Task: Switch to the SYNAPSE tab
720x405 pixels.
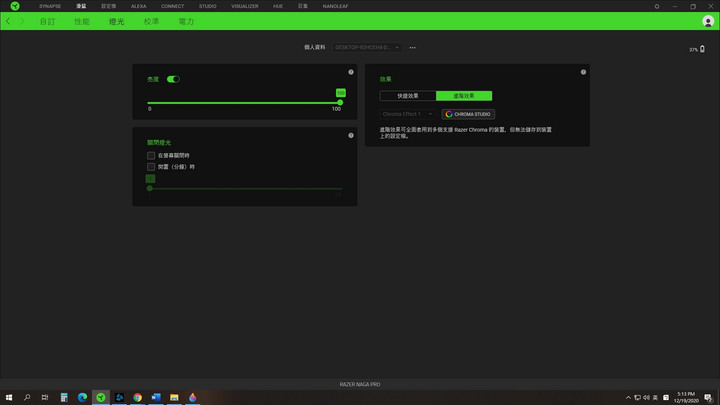Action: (x=50, y=6)
